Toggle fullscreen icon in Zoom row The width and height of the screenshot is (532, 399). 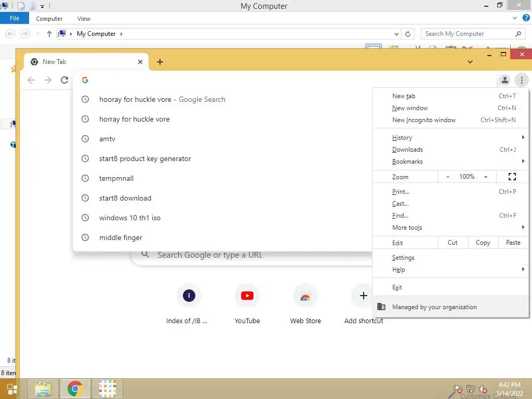[512, 177]
